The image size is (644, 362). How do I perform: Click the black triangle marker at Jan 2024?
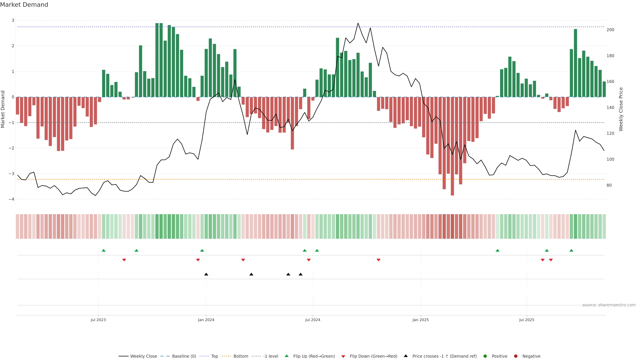point(206,274)
